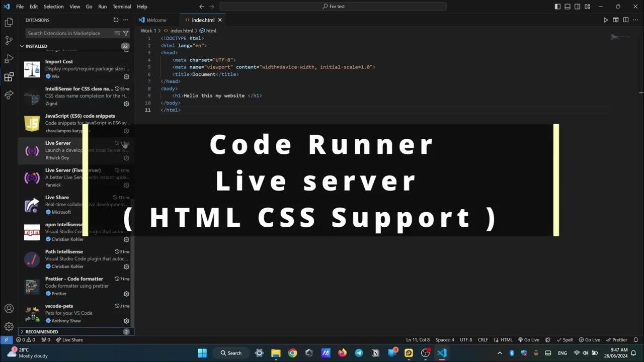This screenshot has height=362, width=644.
Task: Open the extensions filter dropdown
Action: 126,33
